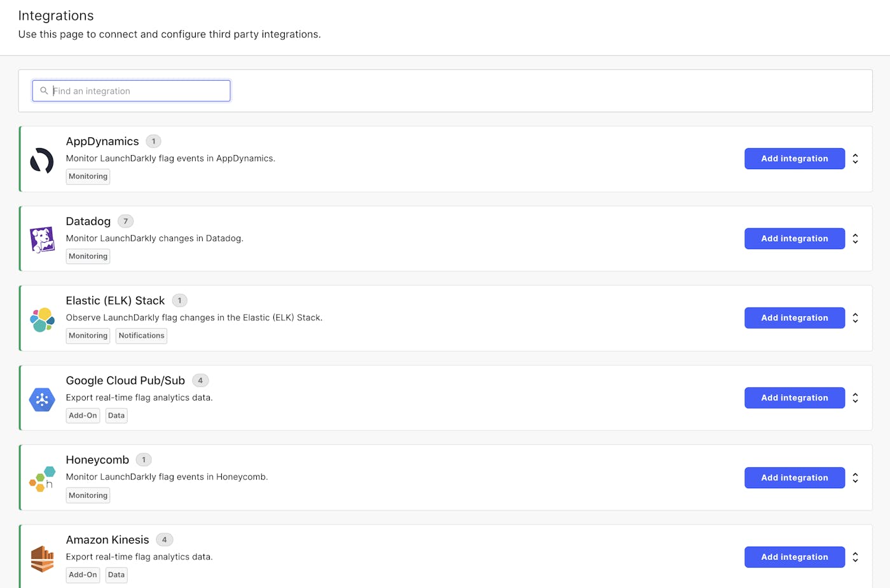Click the search magnifier icon
The image size is (890, 588).
point(44,91)
